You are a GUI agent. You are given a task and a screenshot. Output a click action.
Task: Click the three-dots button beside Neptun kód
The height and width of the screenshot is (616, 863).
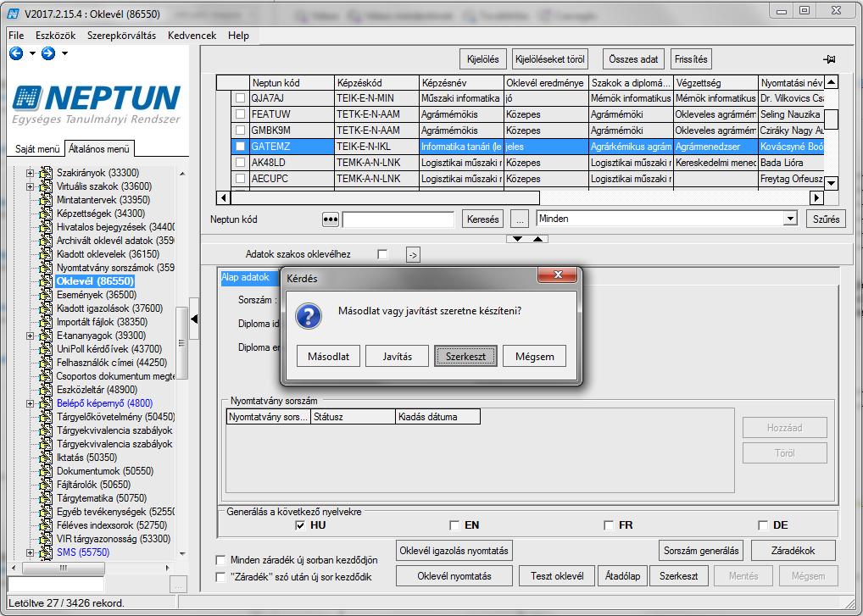pos(331,219)
